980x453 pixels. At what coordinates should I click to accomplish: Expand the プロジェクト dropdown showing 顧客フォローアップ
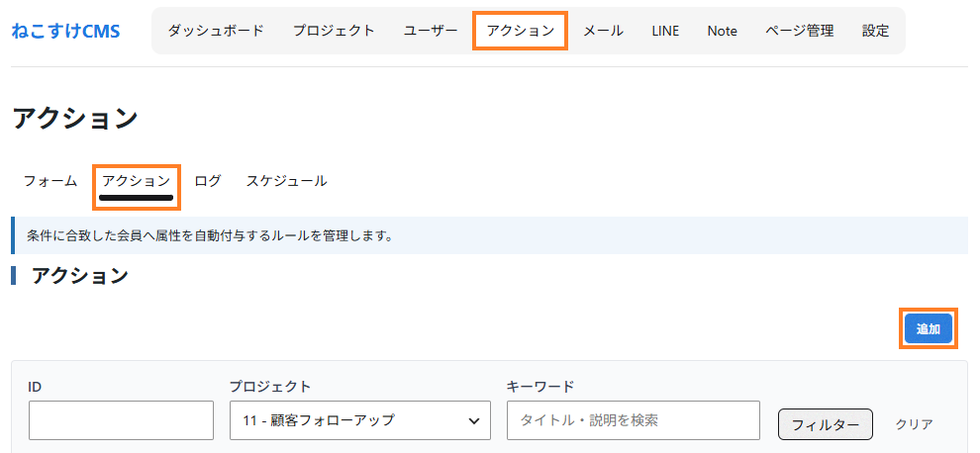click(360, 420)
